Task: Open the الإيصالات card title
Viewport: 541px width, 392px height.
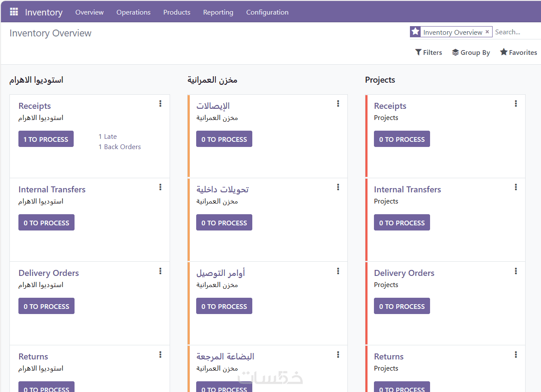Action: (x=213, y=106)
